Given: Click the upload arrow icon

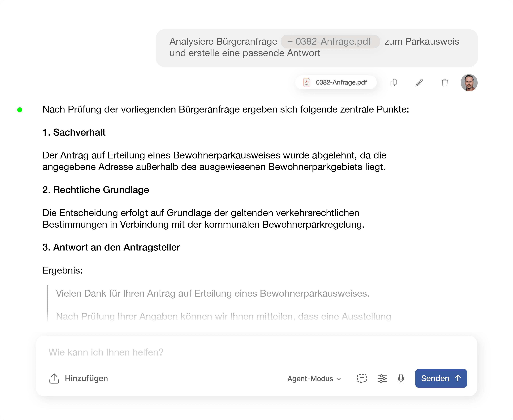Looking at the screenshot, I should pos(54,378).
